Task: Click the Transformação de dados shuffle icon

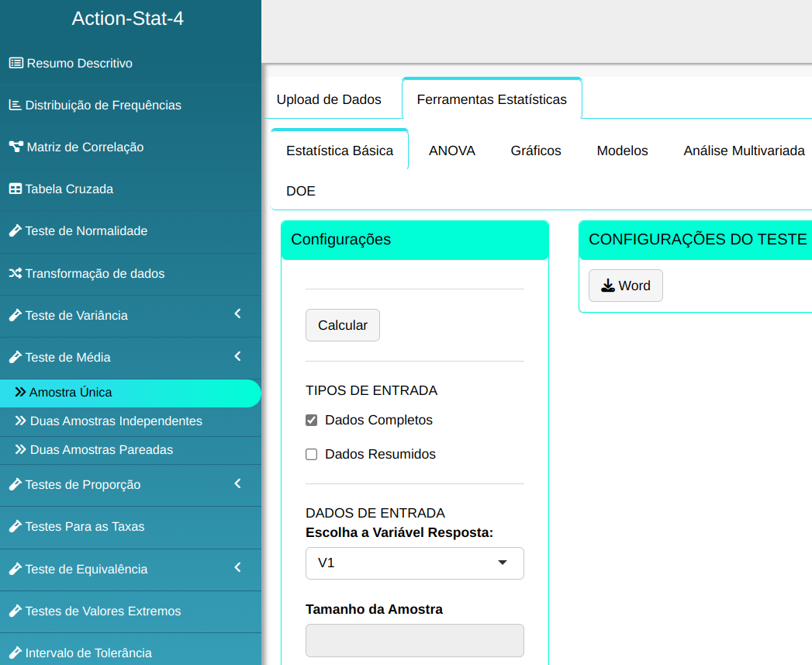Action: click(x=15, y=273)
